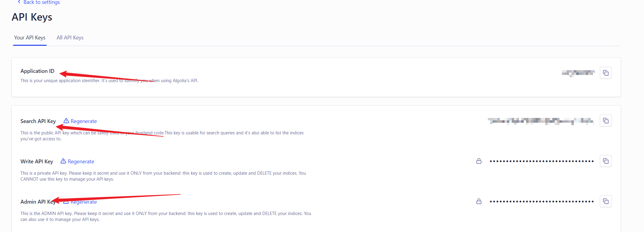Regenerate the Write API Key
Image resolution: width=644 pixels, height=232 pixels.
click(81, 162)
